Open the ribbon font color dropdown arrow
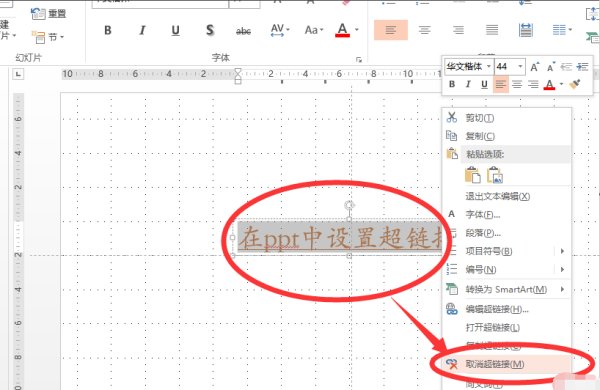600x390 pixels. click(357, 30)
